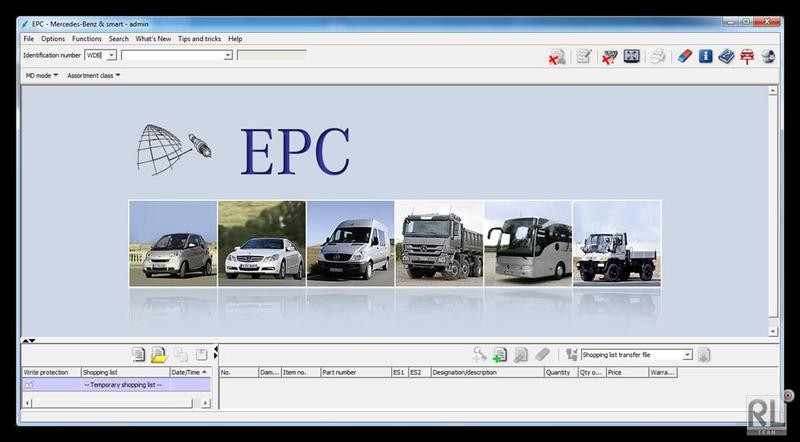Open the Options menu
Image resolution: width=800 pixels, height=442 pixels.
pyautogui.click(x=53, y=39)
